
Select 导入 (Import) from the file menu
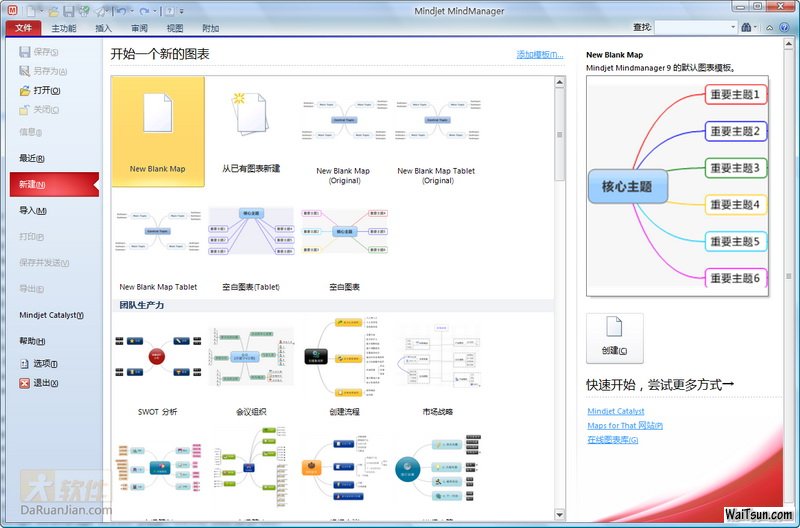[33, 210]
